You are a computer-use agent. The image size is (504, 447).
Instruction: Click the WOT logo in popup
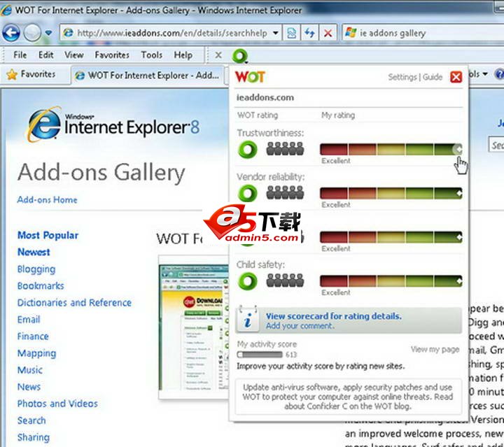click(250, 77)
